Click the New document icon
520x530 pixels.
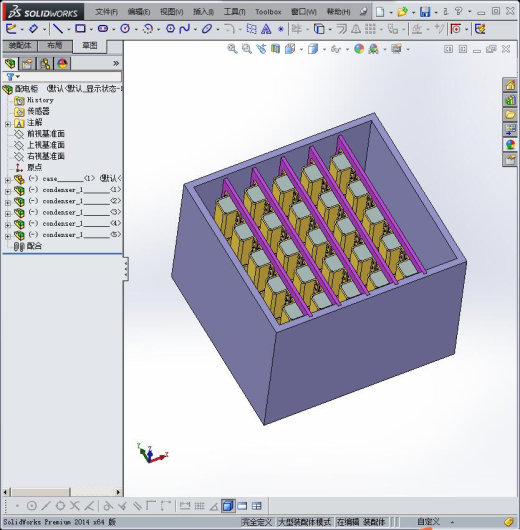[380, 12]
